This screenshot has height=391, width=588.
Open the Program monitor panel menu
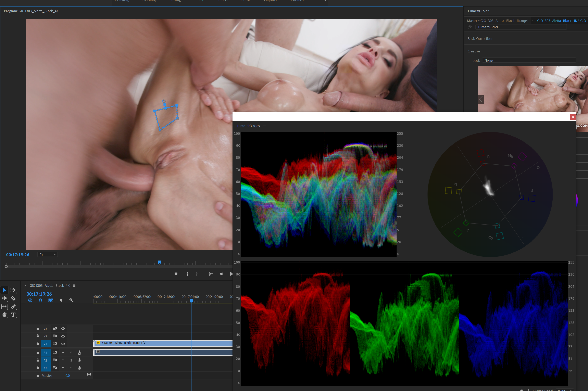pyautogui.click(x=64, y=11)
